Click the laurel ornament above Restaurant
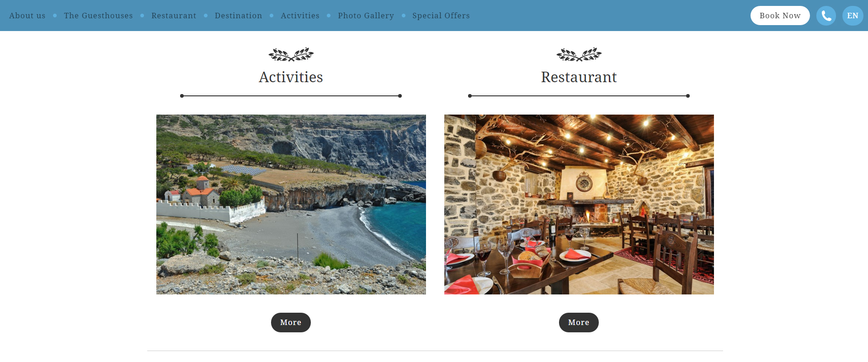868x362 pixels. (x=579, y=55)
